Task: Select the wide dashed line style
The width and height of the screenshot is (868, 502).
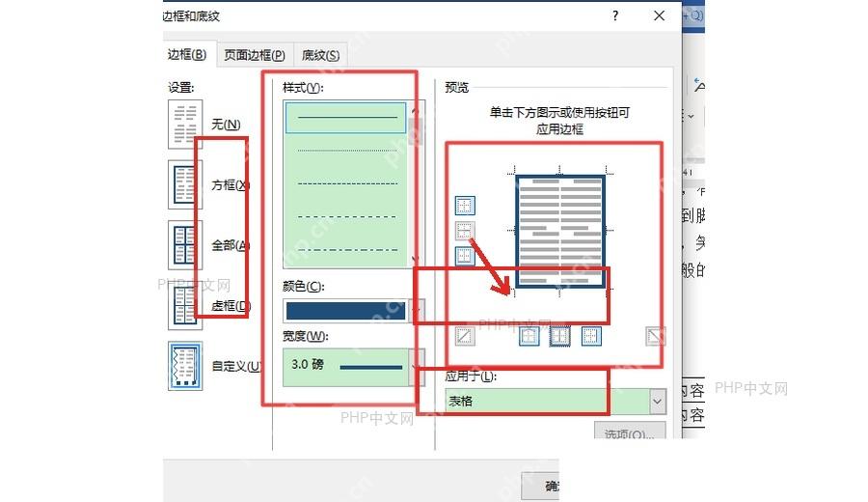Action: pyautogui.click(x=346, y=216)
